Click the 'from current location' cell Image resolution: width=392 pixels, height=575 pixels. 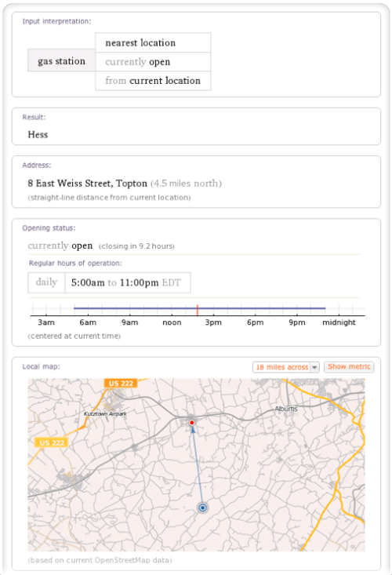pyautogui.click(x=153, y=81)
